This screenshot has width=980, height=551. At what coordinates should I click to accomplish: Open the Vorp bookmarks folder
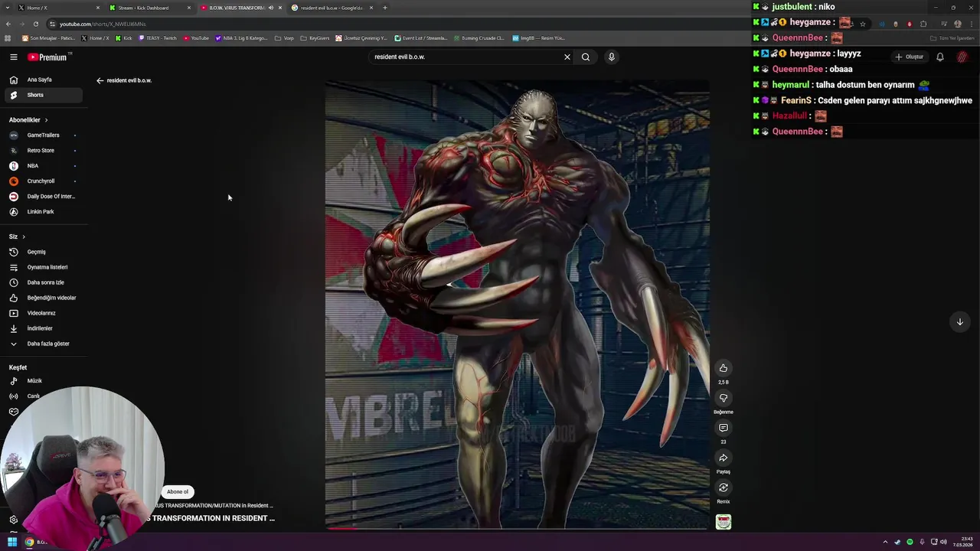coord(283,38)
